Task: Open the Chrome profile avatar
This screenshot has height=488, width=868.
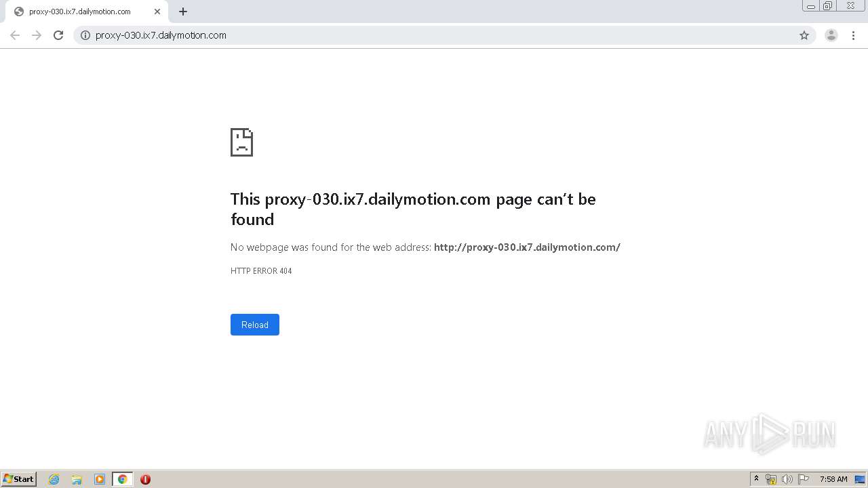Action: point(831,35)
